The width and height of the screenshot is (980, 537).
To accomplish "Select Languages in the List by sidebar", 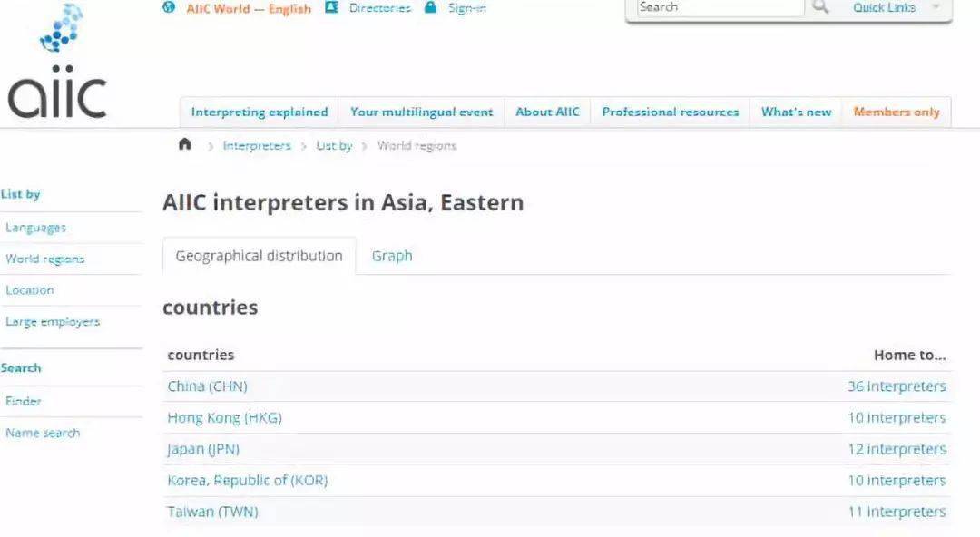I will pos(35,227).
